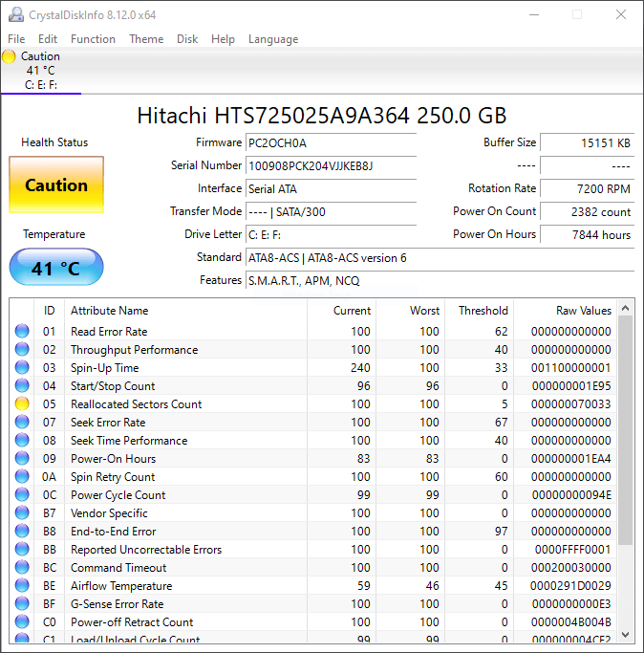Click the Features field S.M.A.R.T., APM, NCQ
Image resolution: width=644 pixels, height=653 pixels.
(x=440, y=281)
